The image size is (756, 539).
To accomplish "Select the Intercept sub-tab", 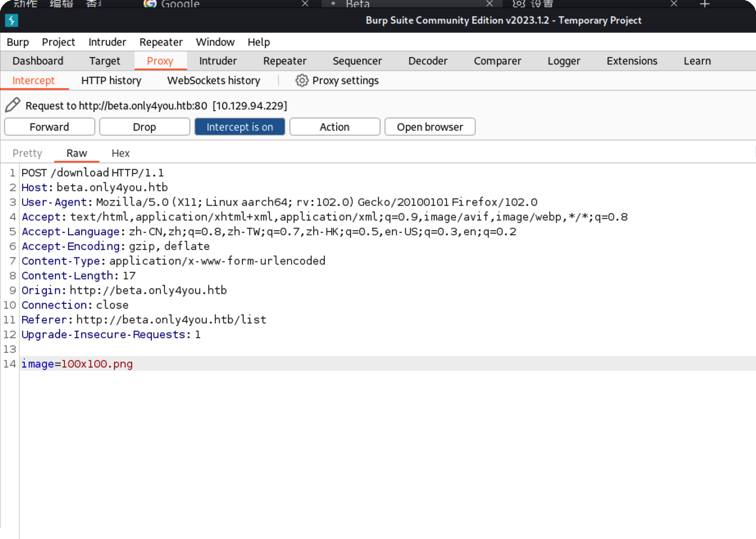I will tap(34, 80).
